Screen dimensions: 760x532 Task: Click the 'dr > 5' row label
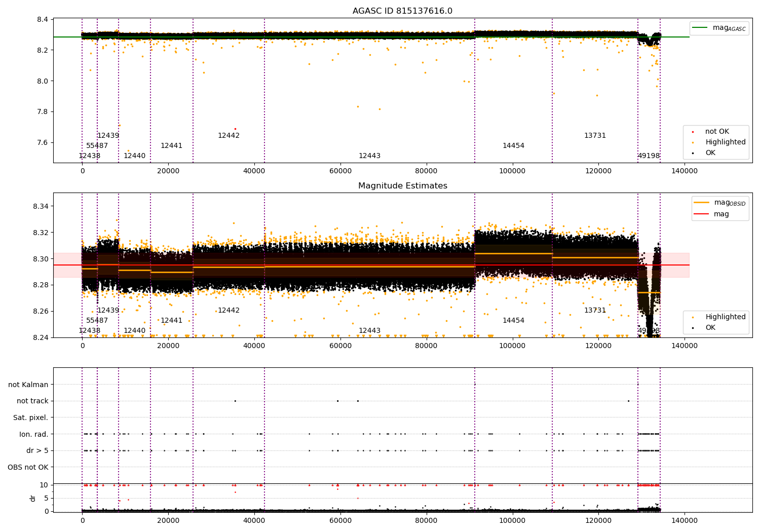tap(37, 450)
